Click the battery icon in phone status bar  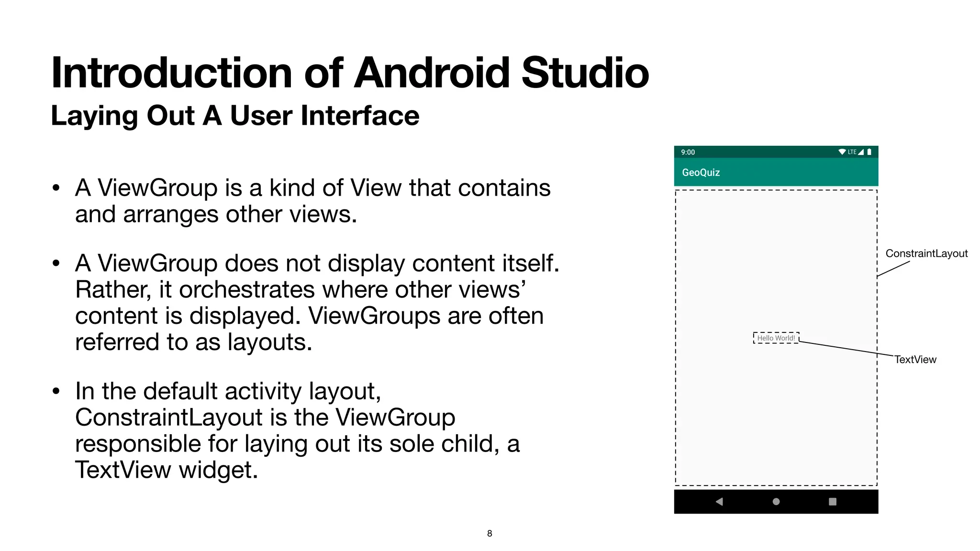coord(869,152)
